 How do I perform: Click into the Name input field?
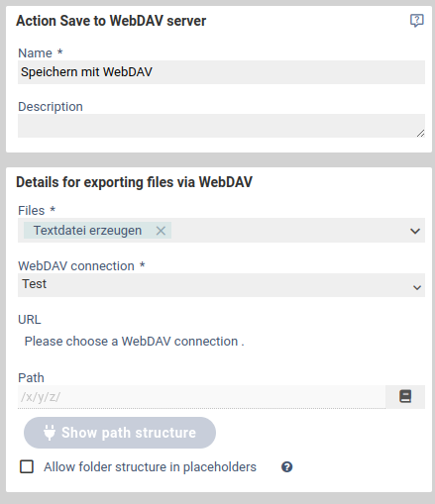[221, 72]
